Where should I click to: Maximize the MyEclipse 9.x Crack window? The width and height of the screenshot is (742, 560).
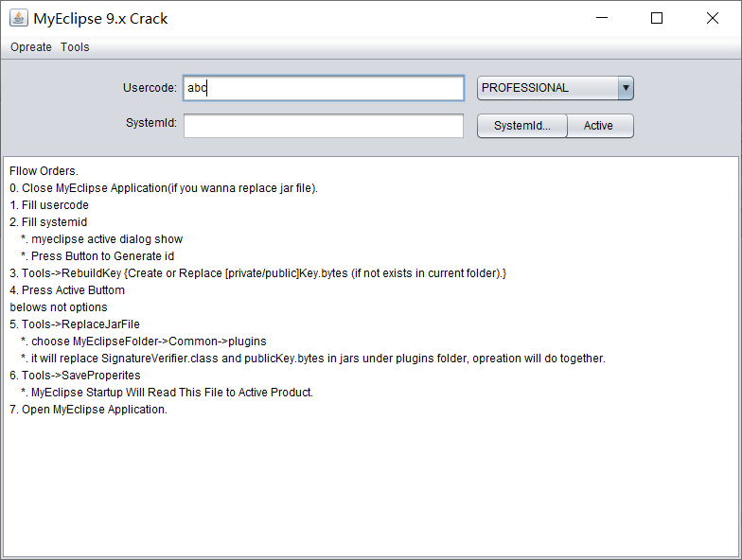657,19
